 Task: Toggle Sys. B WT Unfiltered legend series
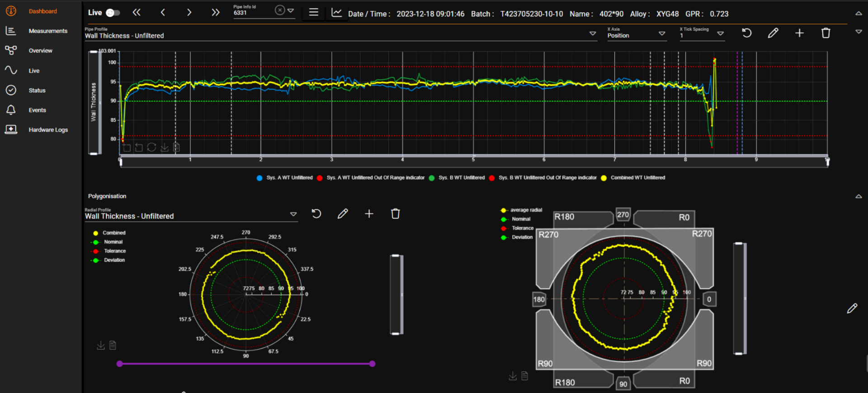pyautogui.click(x=457, y=178)
